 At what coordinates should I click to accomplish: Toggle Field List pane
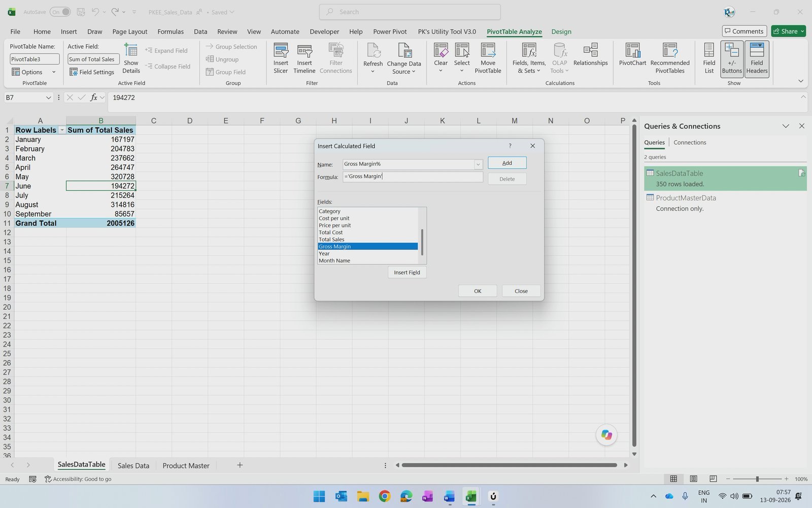(709, 58)
